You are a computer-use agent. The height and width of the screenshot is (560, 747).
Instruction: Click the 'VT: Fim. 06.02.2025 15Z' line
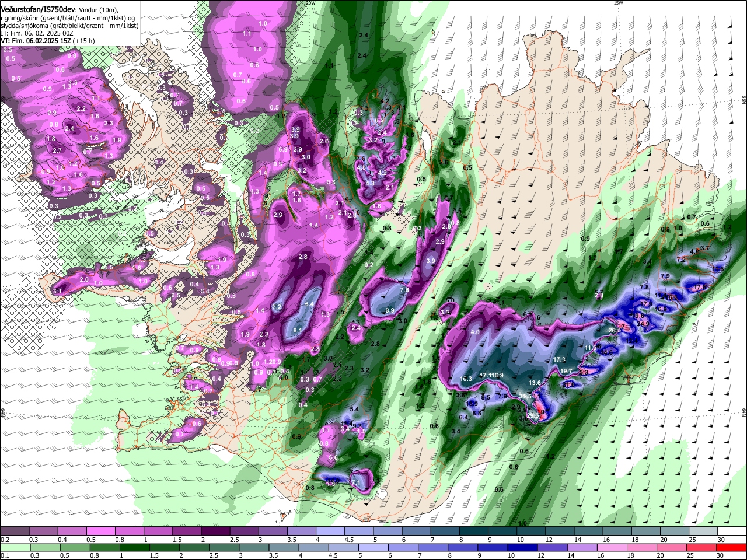36,41
